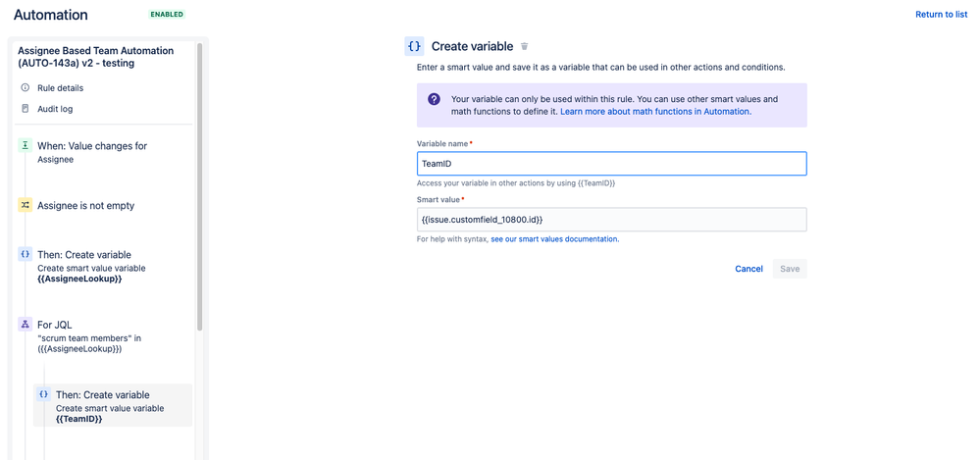Click the yellow condition icon for Assignee not empty
Screen dimensions: 980x460
point(25,205)
